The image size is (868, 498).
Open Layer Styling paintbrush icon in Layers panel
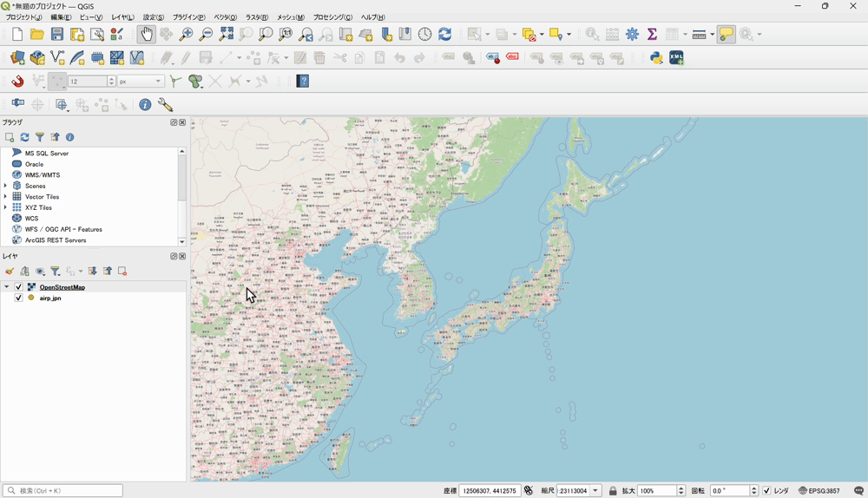point(9,272)
